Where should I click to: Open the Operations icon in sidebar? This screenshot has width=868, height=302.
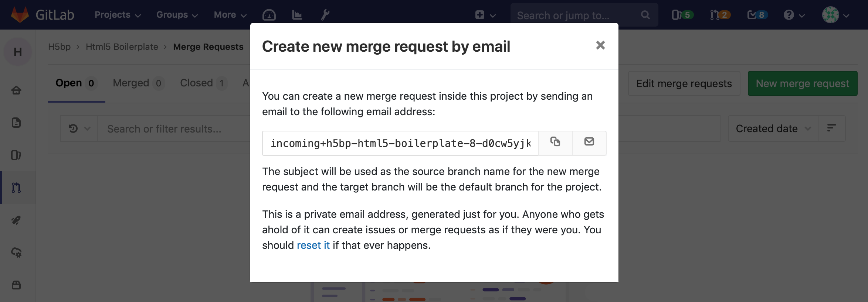point(16,253)
